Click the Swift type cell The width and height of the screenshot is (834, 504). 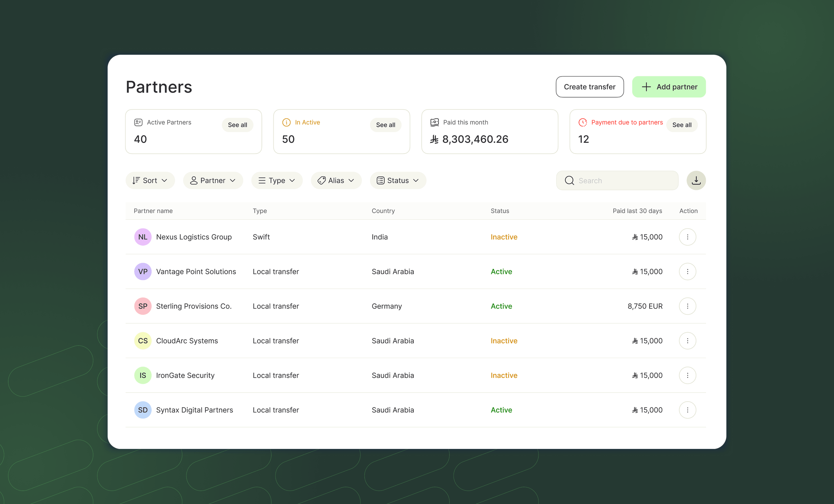click(x=261, y=237)
